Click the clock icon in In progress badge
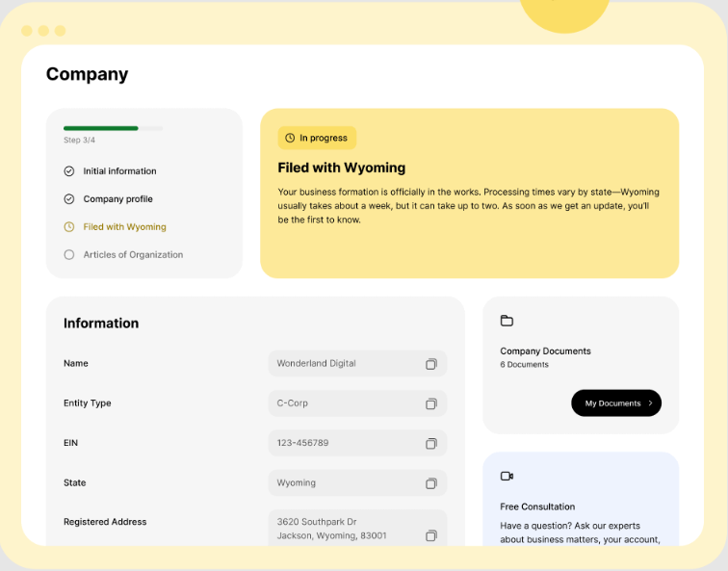728x571 pixels. 290,138
